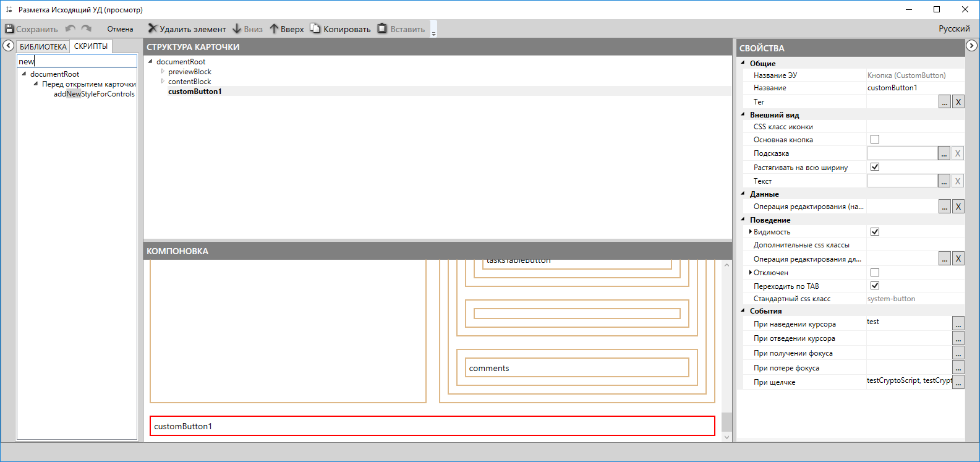Screen dimensions: 980x462
Task: Copy element with Копировать
Action: click(x=341, y=29)
